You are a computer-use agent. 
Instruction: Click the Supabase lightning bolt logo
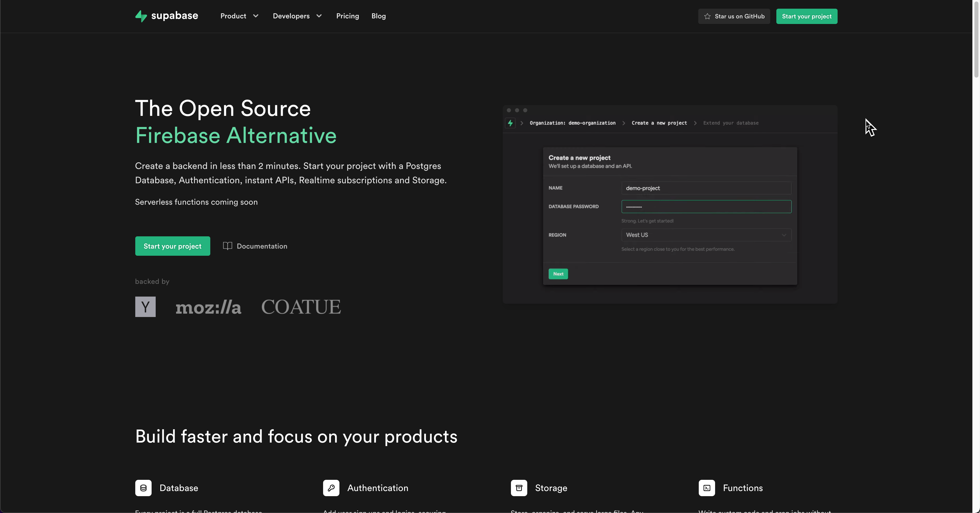click(x=141, y=16)
